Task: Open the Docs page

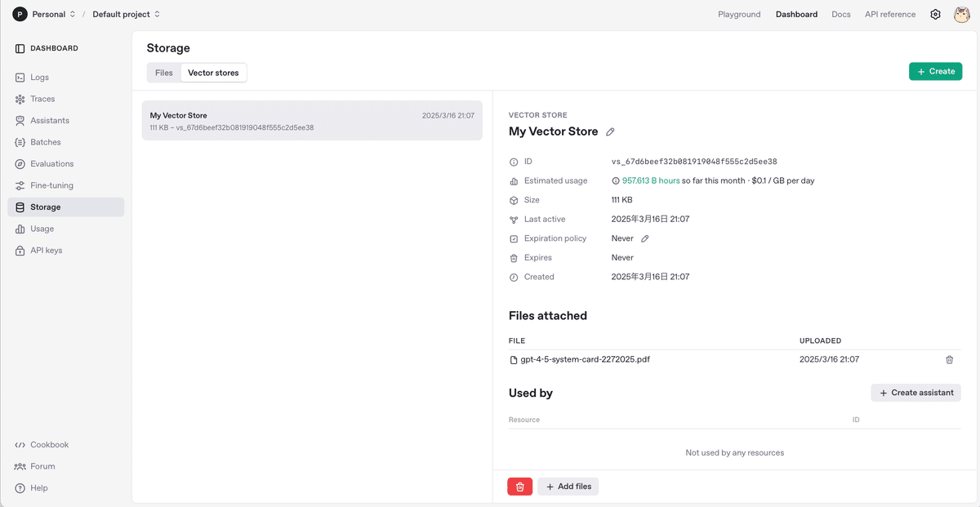Action: tap(840, 14)
